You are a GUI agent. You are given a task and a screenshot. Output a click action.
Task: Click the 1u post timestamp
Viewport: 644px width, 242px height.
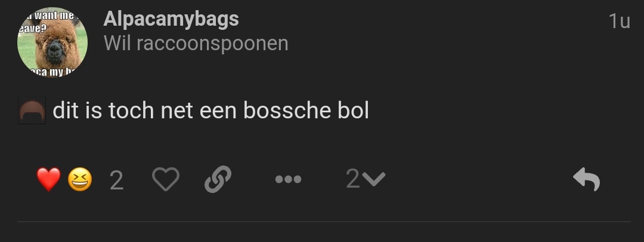tap(620, 21)
